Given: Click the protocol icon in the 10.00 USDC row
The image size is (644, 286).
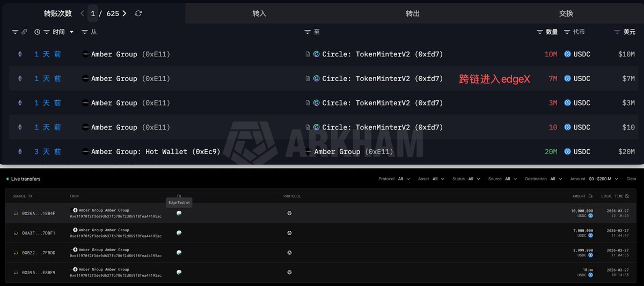Looking at the screenshot, I should [x=289, y=273].
